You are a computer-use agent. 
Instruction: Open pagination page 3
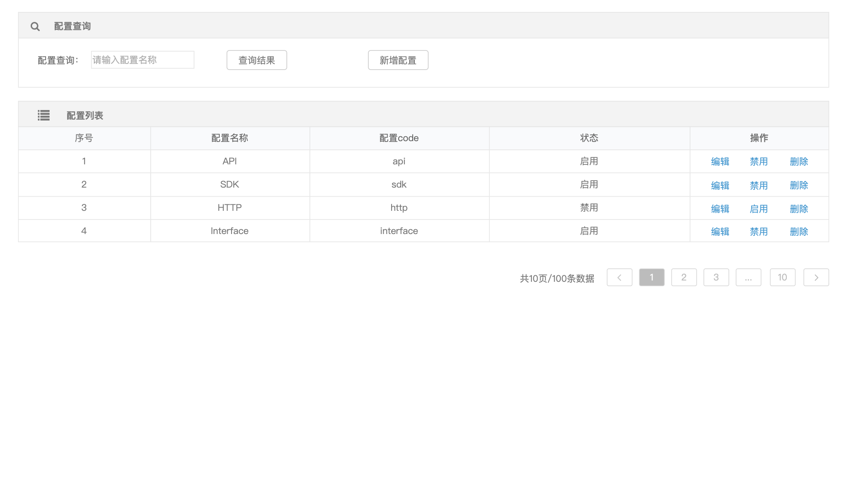(716, 277)
